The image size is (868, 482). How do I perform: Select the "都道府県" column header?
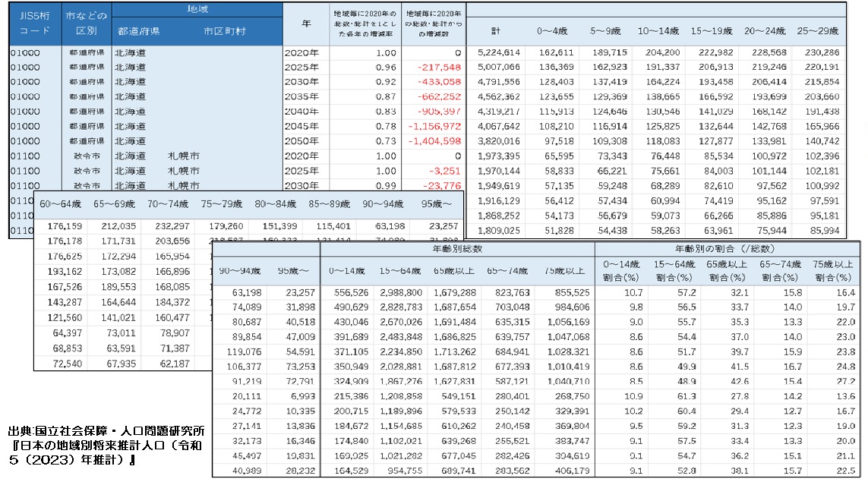click(138, 32)
